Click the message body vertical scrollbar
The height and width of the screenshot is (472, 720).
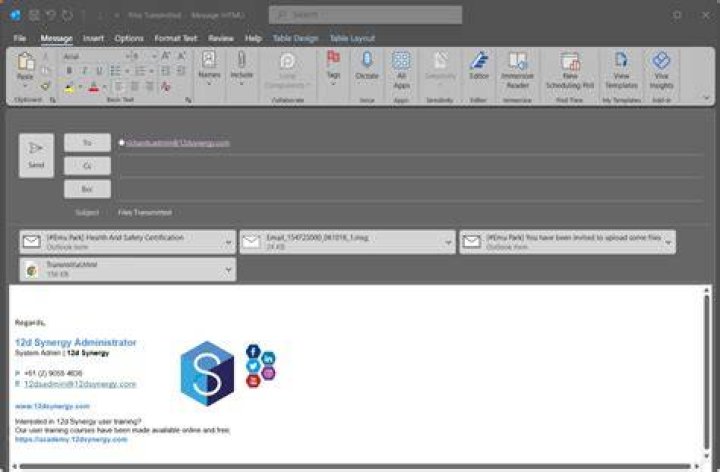pyautogui.click(x=706, y=372)
